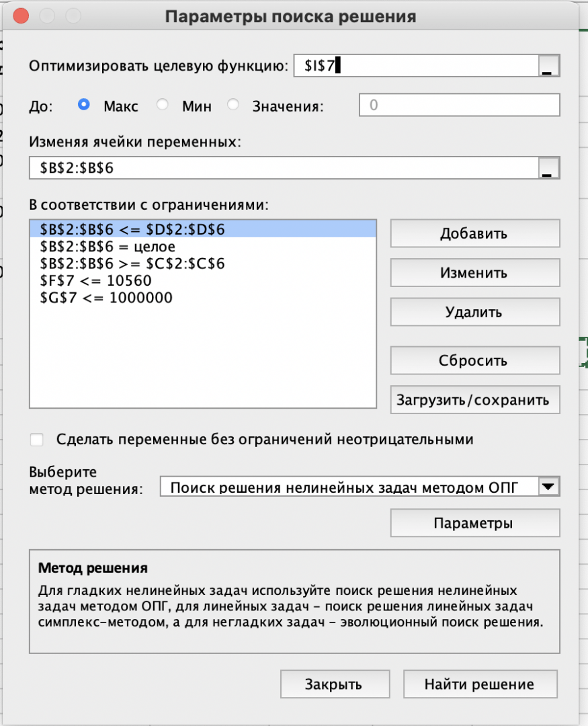Open solver Параметры options

pos(475,522)
